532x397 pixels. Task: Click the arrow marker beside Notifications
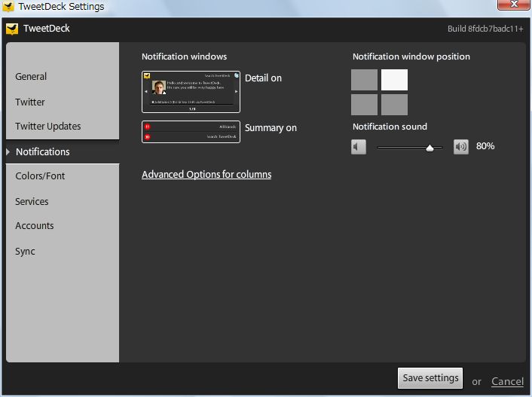(8, 151)
